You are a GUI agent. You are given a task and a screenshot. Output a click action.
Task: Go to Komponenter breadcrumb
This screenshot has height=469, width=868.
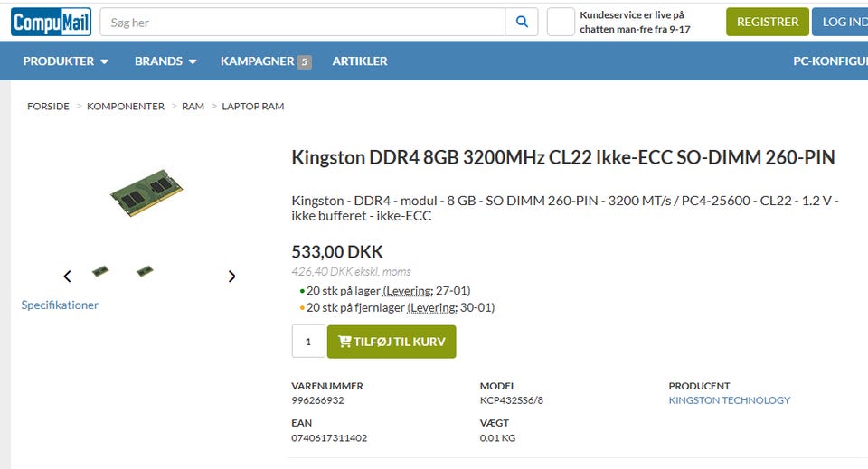point(126,107)
